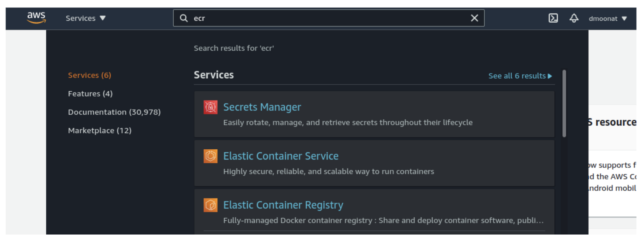
Task: Select the Features (4) filter
Action: [x=90, y=94]
